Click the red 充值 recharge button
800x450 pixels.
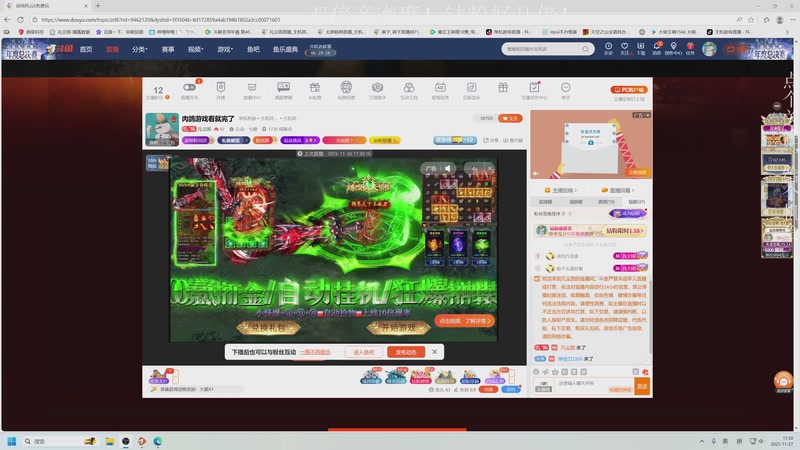(488, 389)
